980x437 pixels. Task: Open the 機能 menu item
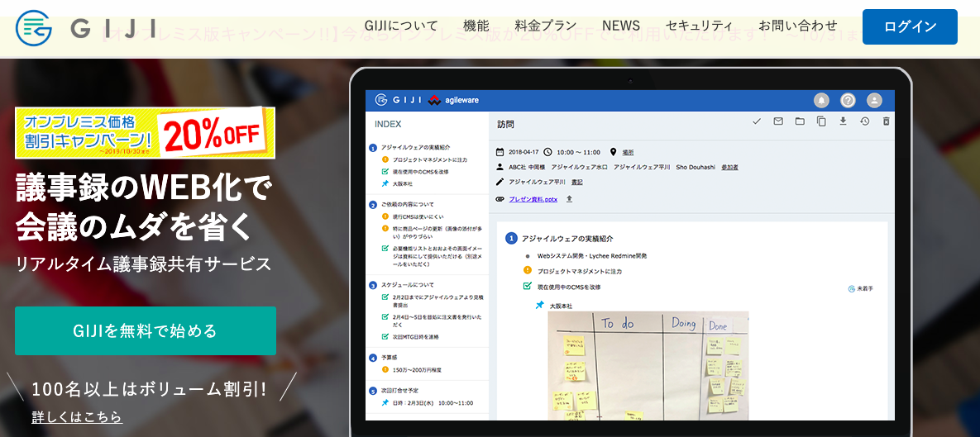coord(476,26)
